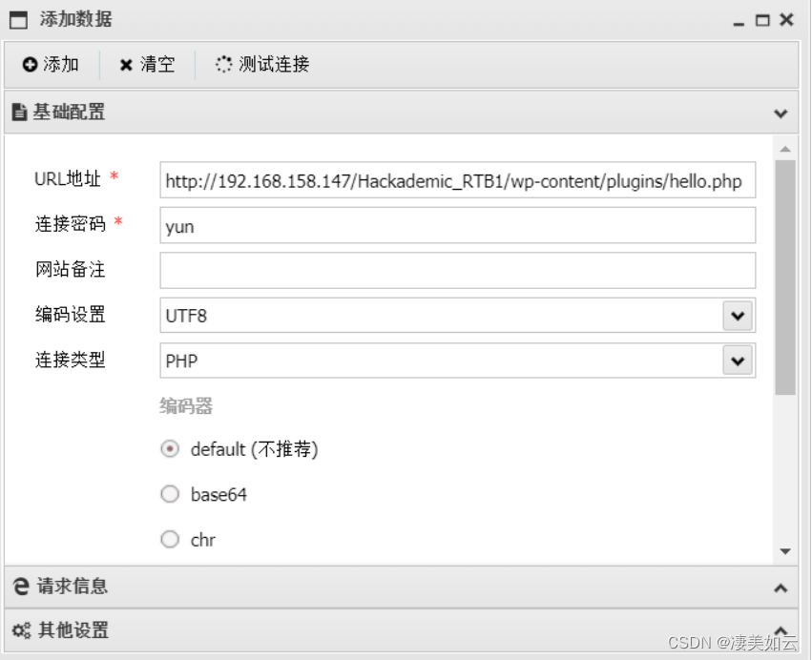Click the scrollbar down arrow icon
The image size is (812, 660).
[786, 550]
